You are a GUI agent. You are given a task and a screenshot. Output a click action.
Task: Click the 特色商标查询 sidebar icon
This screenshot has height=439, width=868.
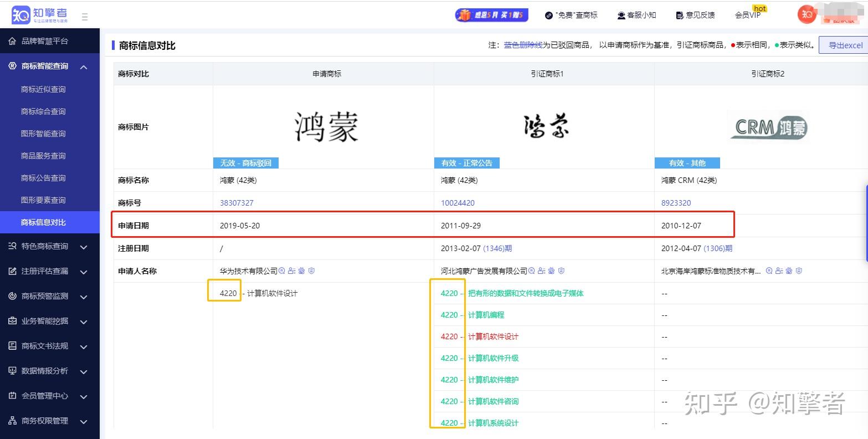coord(12,246)
